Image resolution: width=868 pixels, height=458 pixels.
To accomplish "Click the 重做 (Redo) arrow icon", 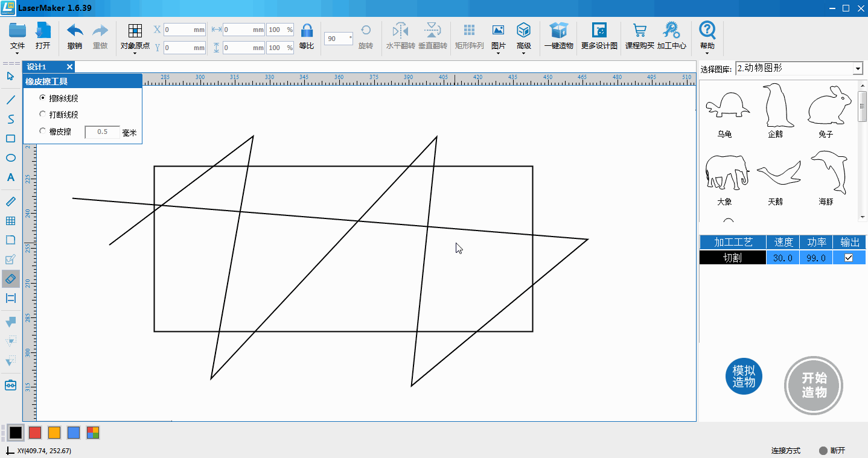I will coord(100,31).
